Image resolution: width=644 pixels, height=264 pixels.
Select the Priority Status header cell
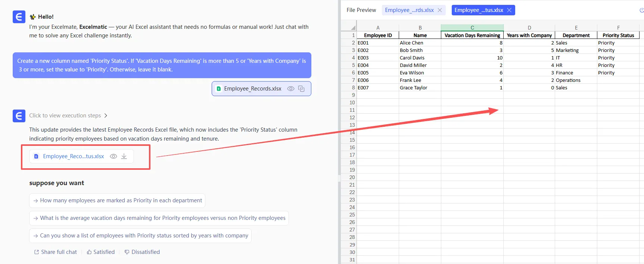click(x=618, y=35)
